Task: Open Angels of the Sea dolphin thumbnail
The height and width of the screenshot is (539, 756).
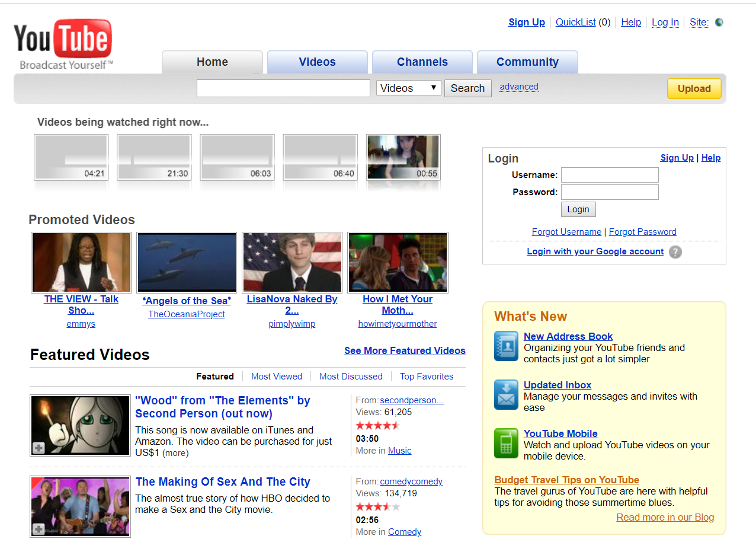Action: coord(187,262)
